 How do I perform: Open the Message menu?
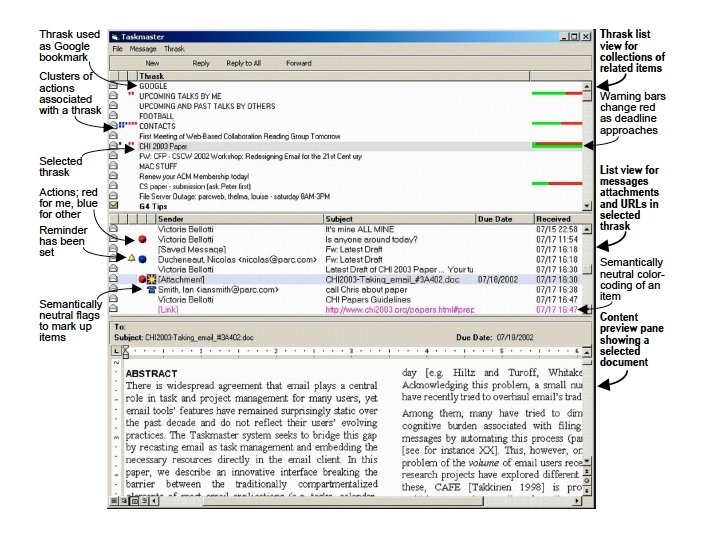[x=143, y=49]
